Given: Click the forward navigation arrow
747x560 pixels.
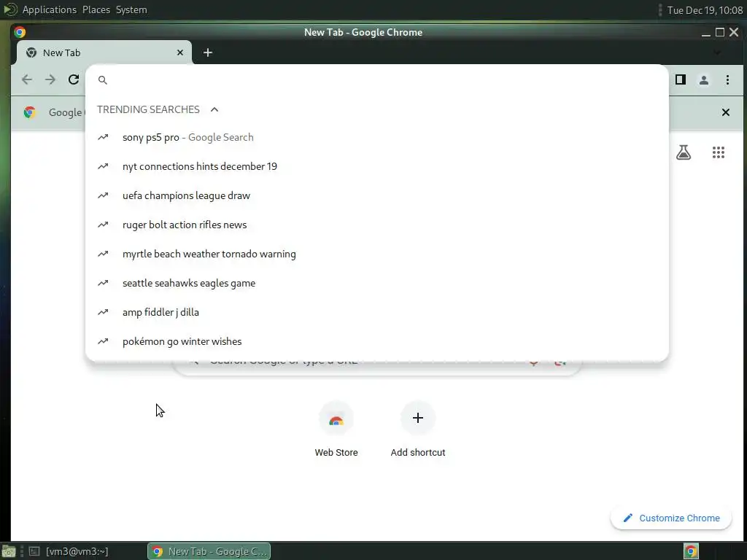Looking at the screenshot, I should [x=50, y=79].
